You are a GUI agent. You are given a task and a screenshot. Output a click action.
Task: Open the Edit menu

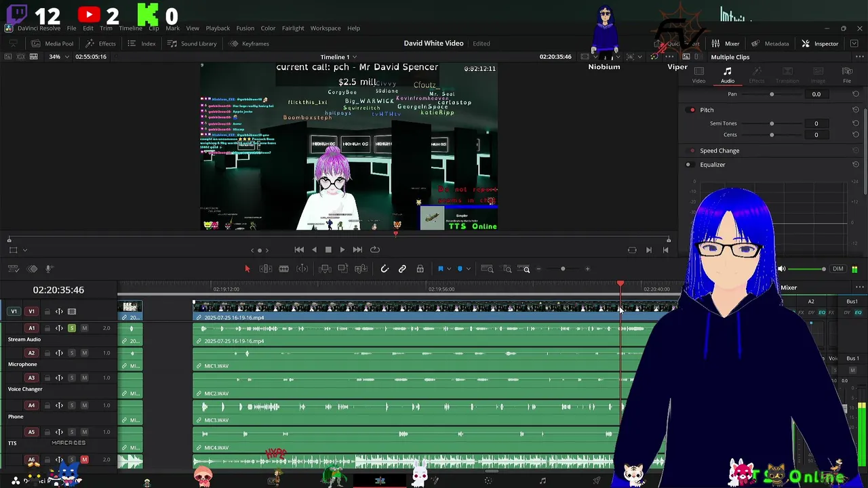click(x=88, y=28)
